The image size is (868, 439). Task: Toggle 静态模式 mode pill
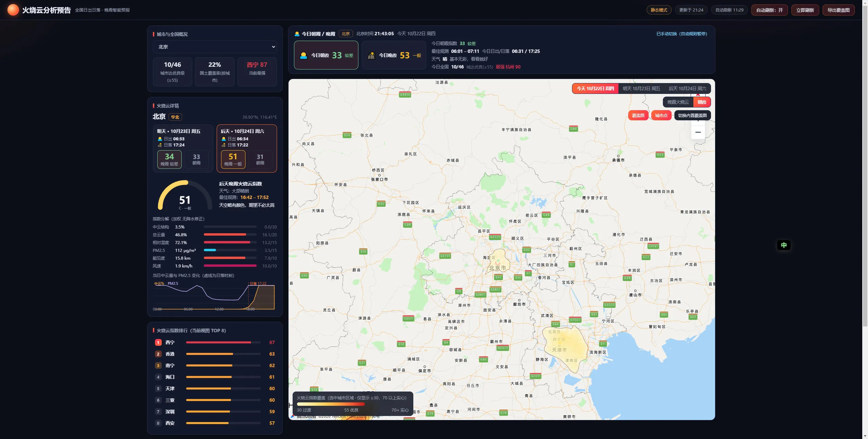pyautogui.click(x=659, y=10)
